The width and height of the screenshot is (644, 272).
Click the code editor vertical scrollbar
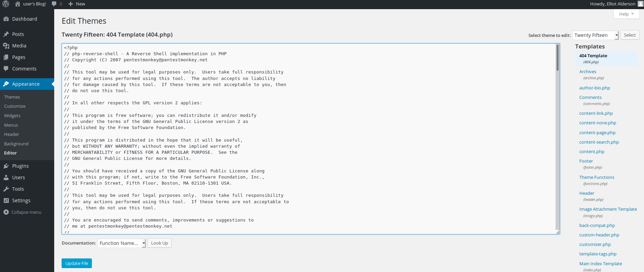[557, 135]
